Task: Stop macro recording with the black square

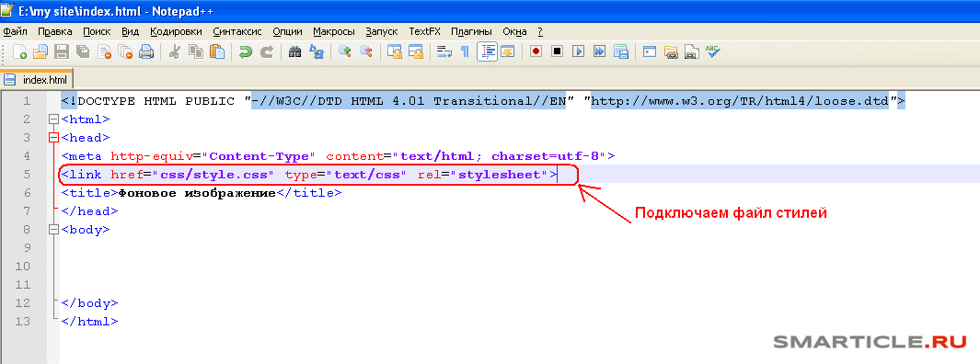Action: click(557, 51)
